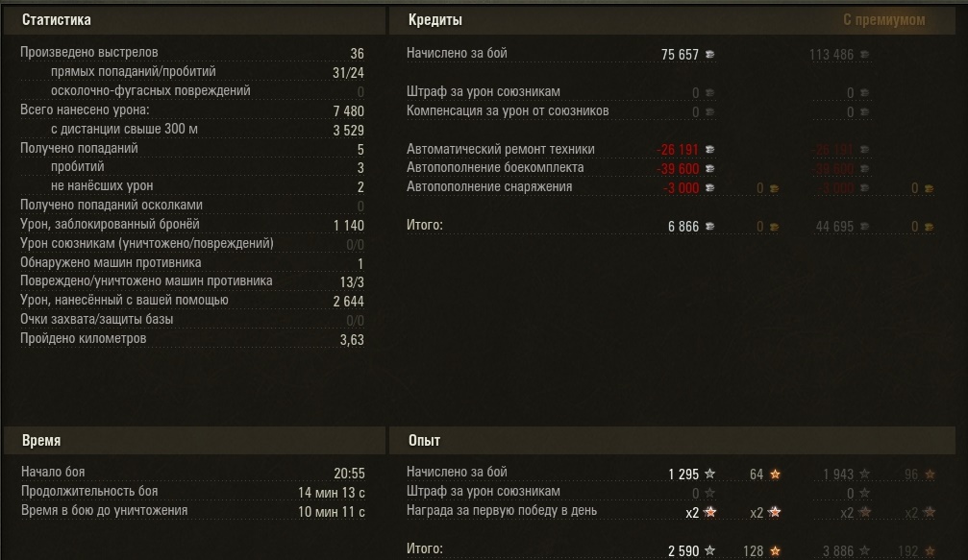Click the "С премиумом" premium column header
Screen dimensions: 968x560
(x=883, y=19)
